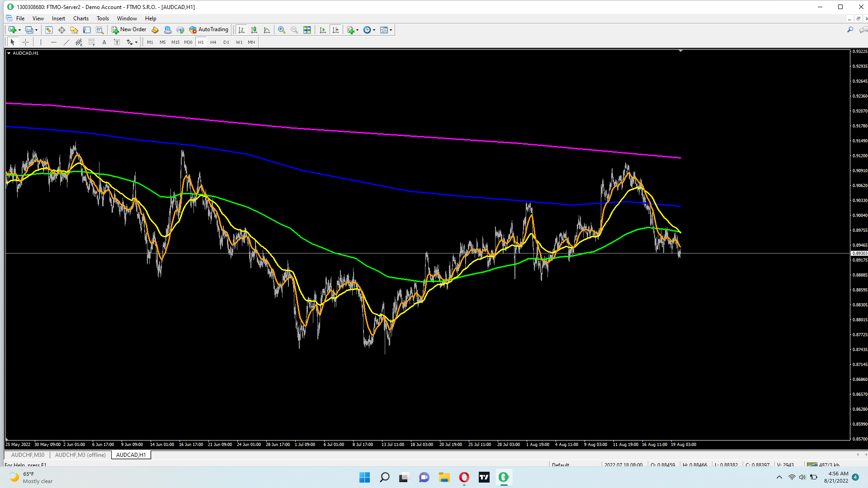Toggle AutoTrading on
Viewport: 868px width, 488px height.
(x=209, y=30)
